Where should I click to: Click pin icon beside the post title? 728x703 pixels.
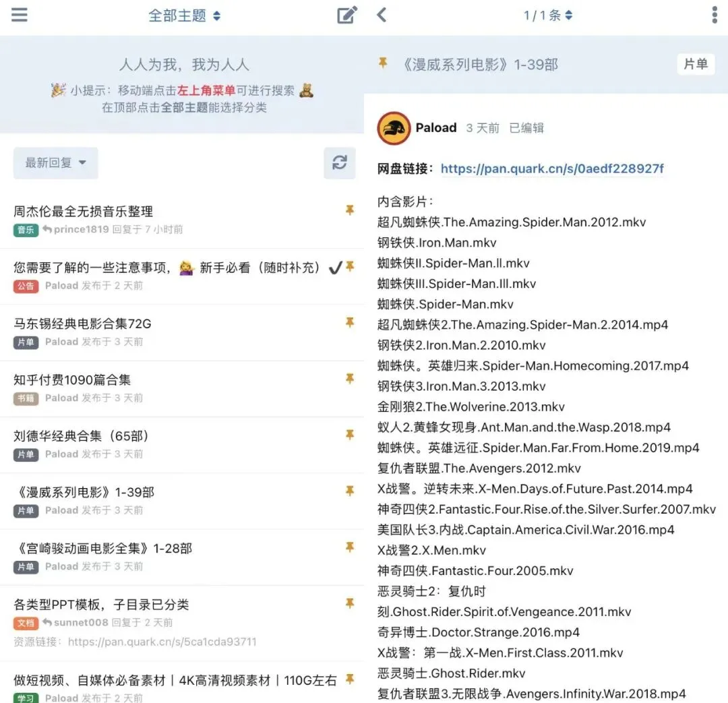(383, 63)
